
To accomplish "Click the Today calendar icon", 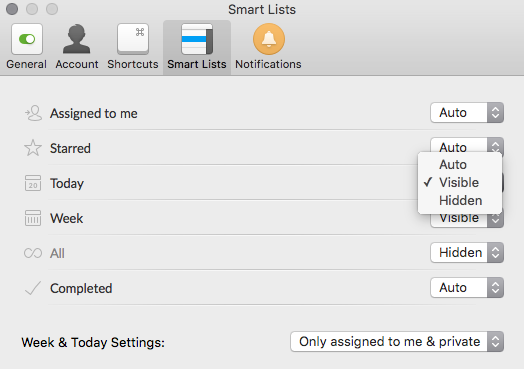I will click(33, 183).
